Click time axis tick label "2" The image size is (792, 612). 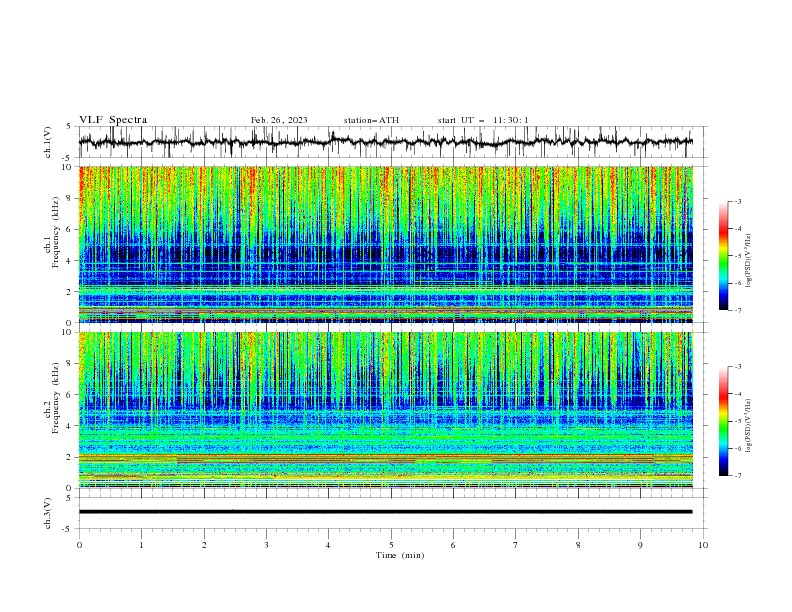pyautogui.click(x=204, y=545)
